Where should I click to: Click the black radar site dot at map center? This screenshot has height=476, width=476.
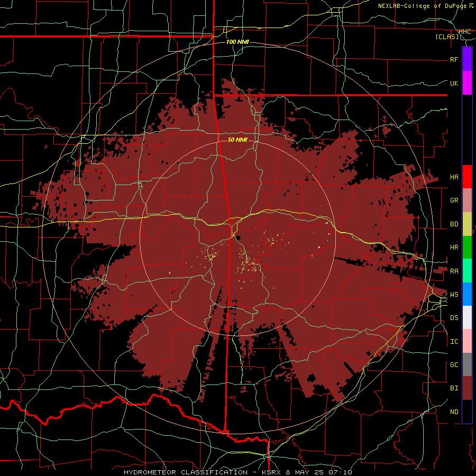point(239,238)
